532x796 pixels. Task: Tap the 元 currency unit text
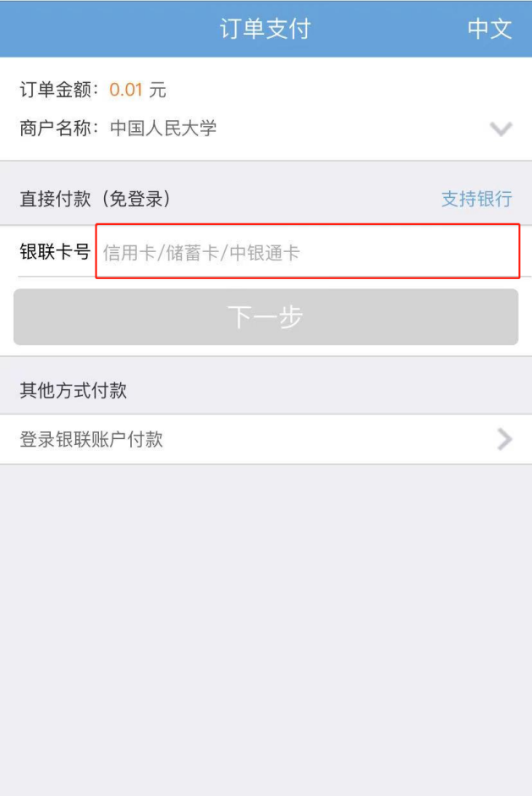click(x=157, y=90)
